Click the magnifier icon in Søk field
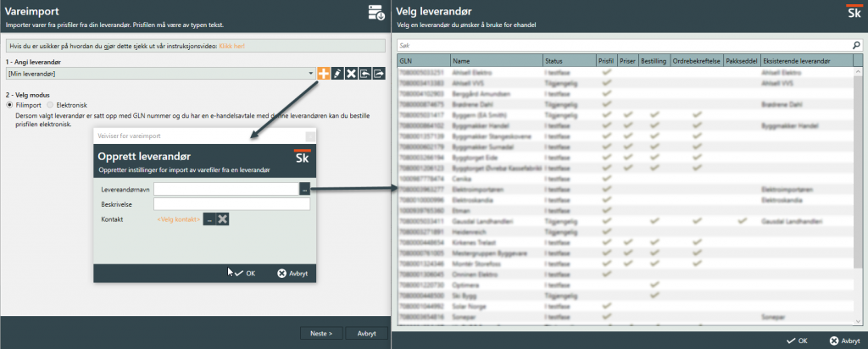The height and width of the screenshot is (349, 868). click(855, 46)
